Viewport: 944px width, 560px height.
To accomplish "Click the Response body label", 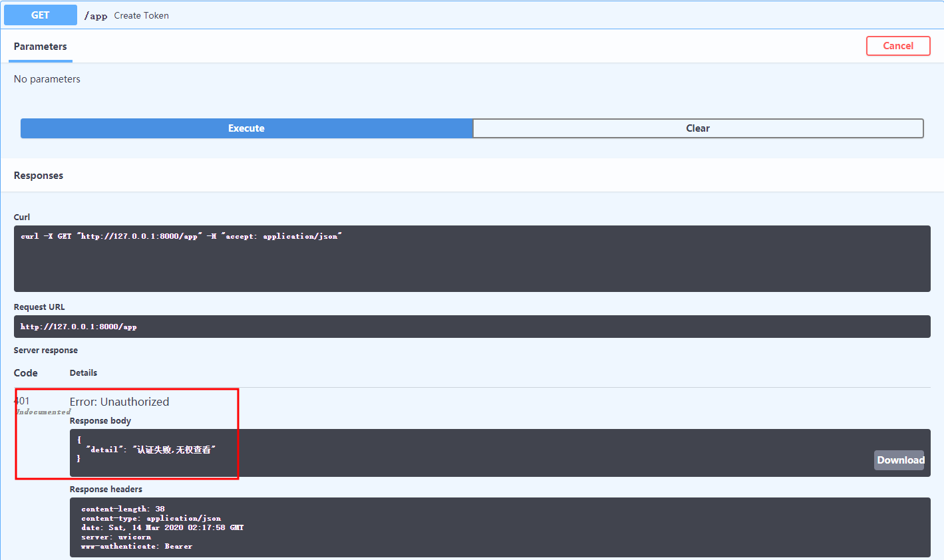I will pos(100,421).
